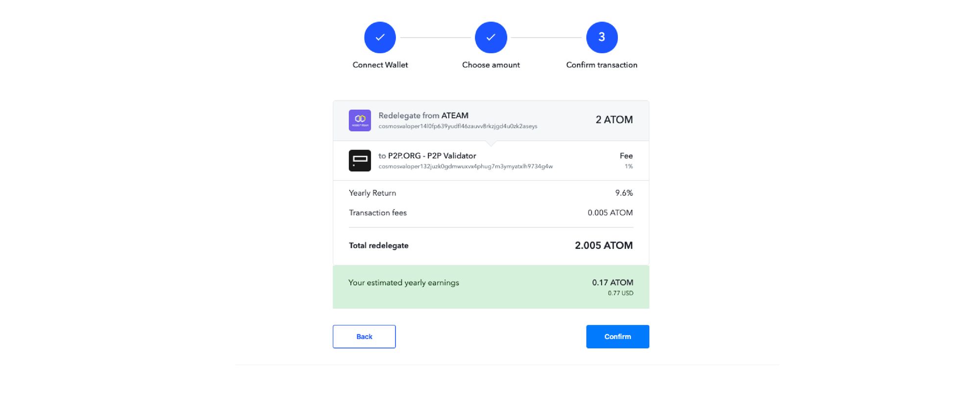Click the estimated yearly earnings green banner
Image resolution: width=980 pixels, height=394 pixels.
coord(491,287)
